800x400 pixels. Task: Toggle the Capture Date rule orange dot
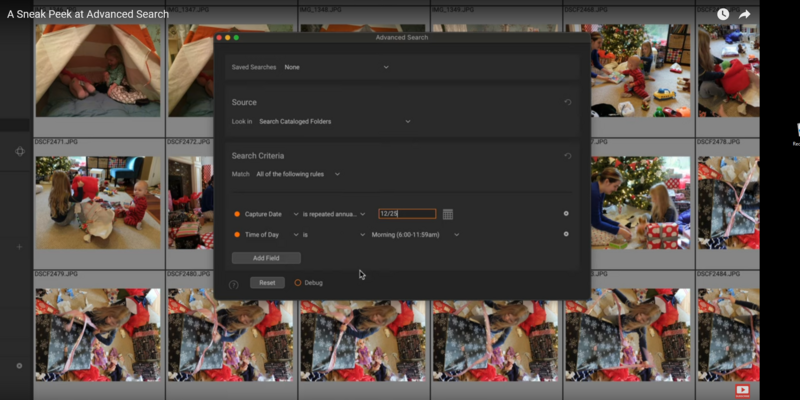[237, 214]
